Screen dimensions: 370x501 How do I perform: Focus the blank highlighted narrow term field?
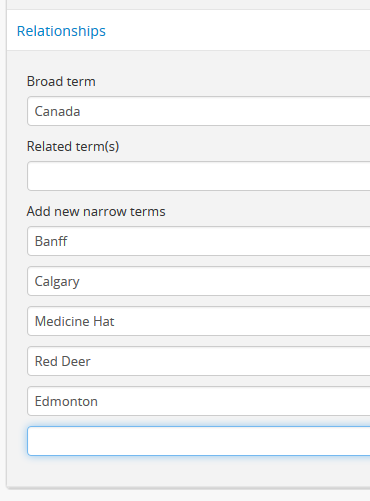(199, 441)
